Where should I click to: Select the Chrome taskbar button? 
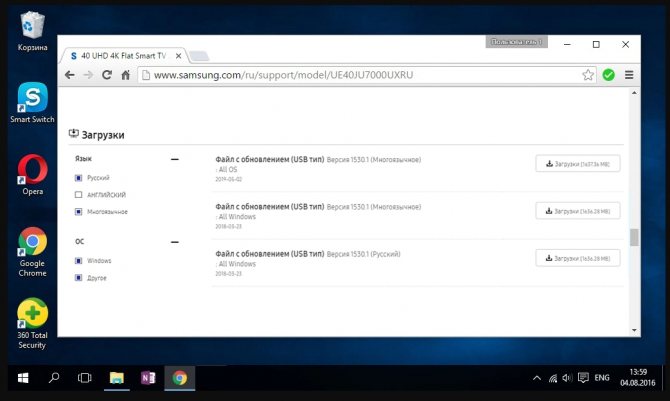tap(179, 378)
